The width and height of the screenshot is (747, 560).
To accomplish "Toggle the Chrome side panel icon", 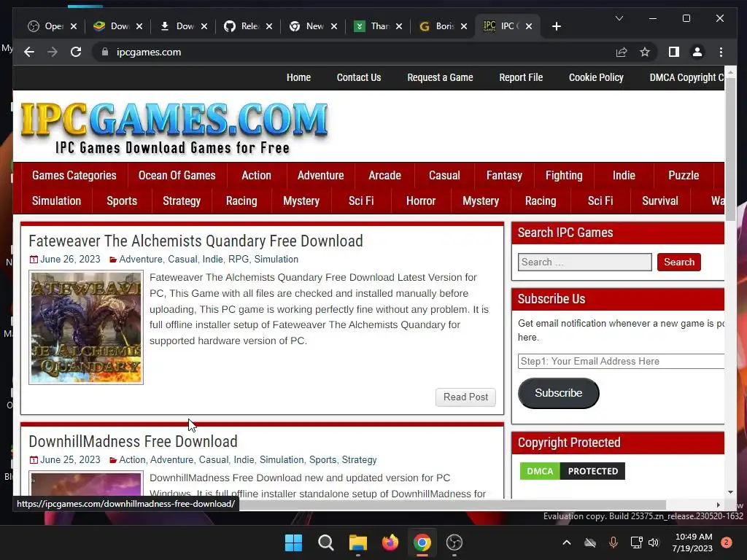I will (673, 52).
